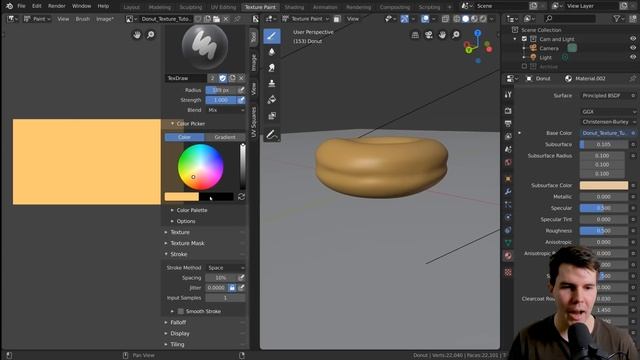Viewport: 640px width, 360px height.
Task: Click 3D viewport camera view icon
Action: tap(429, 35)
